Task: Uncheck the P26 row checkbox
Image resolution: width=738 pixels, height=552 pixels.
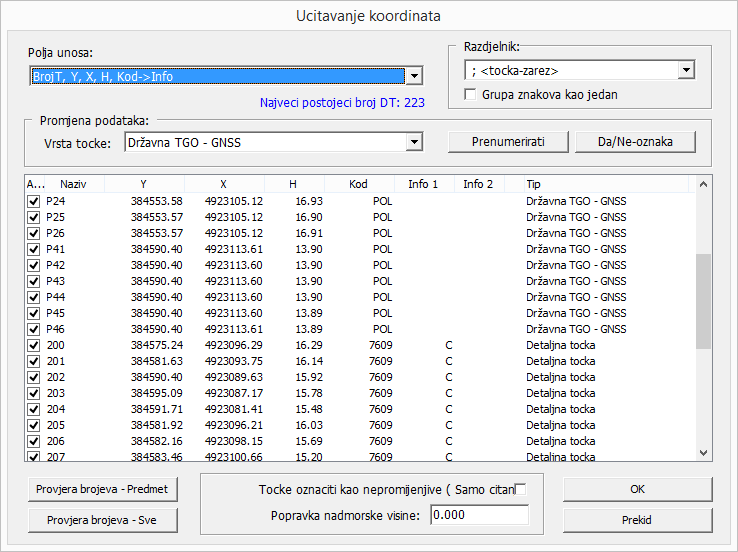Action: [x=33, y=233]
